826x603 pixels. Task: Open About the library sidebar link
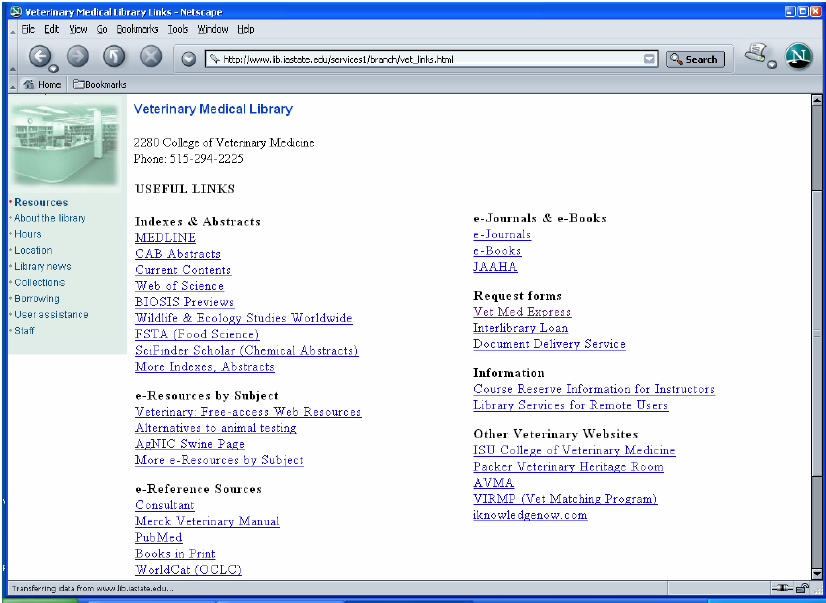pyautogui.click(x=50, y=218)
